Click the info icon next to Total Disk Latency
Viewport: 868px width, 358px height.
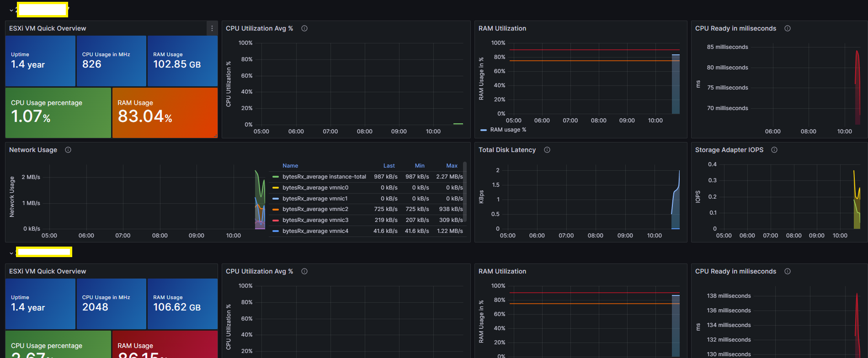547,150
